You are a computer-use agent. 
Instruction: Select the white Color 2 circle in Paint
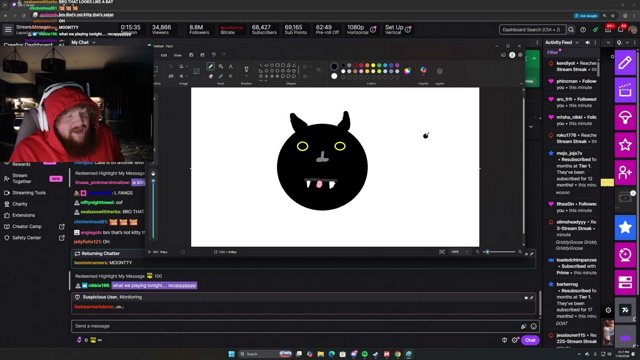coord(334,76)
